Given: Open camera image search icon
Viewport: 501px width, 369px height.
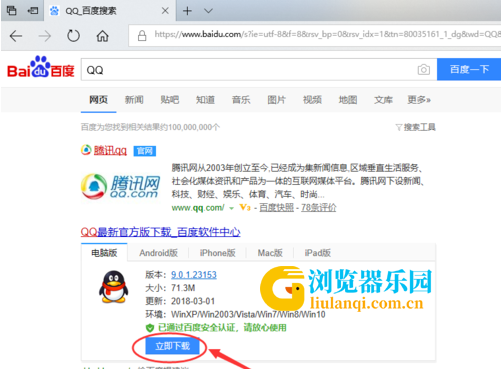Looking at the screenshot, I should (424, 70).
